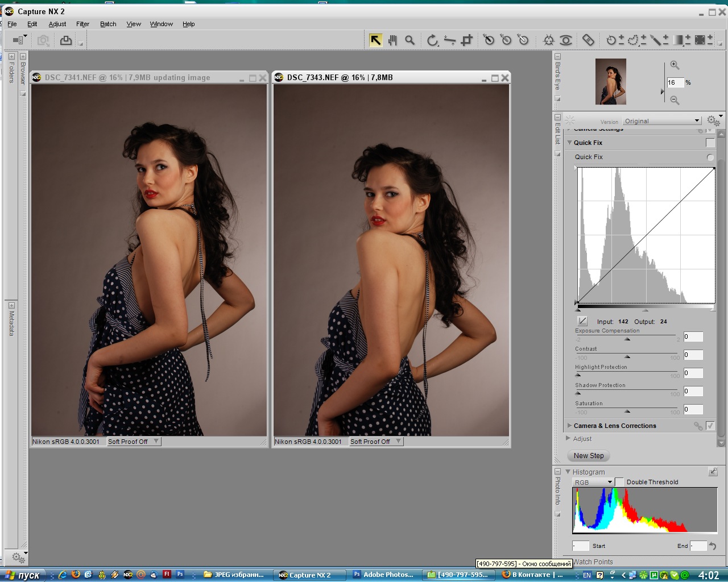The image size is (728, 582).
Task: Click the New Step button
Action: [x=589, y=456]
